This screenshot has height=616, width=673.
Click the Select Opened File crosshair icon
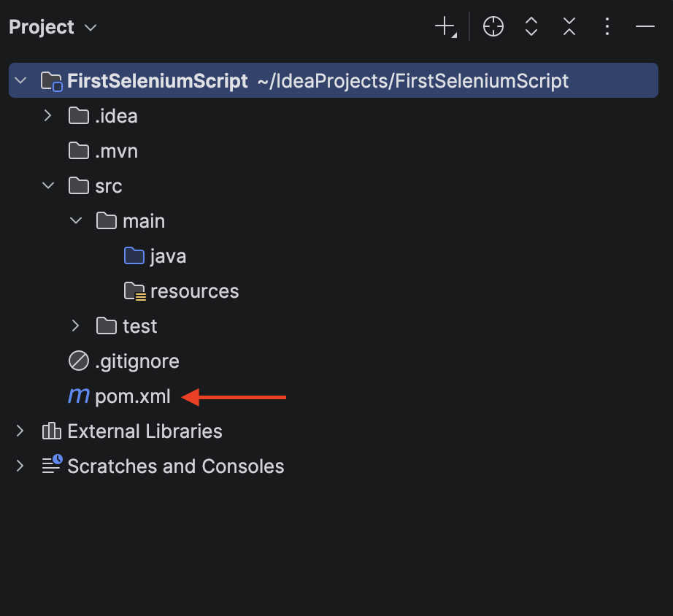(493, 26)
